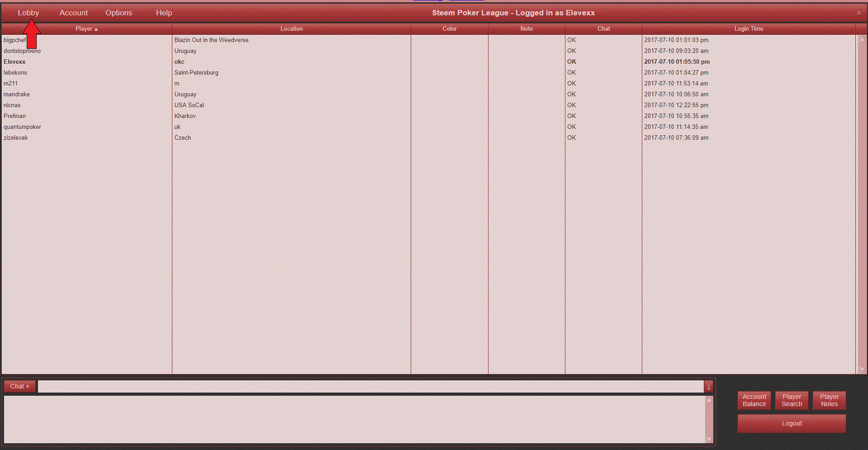The height and width of the screenshot is (450, 868).
Task: Click the player list scrollbar up arrow
Action: (x=862, y=39)
